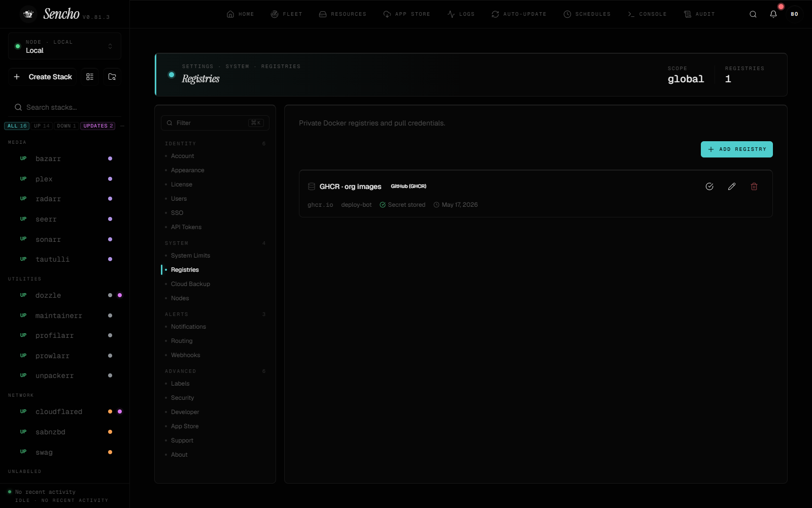Open Logs
The height and width of the screenshot is (508, 812).
(461, 14)
